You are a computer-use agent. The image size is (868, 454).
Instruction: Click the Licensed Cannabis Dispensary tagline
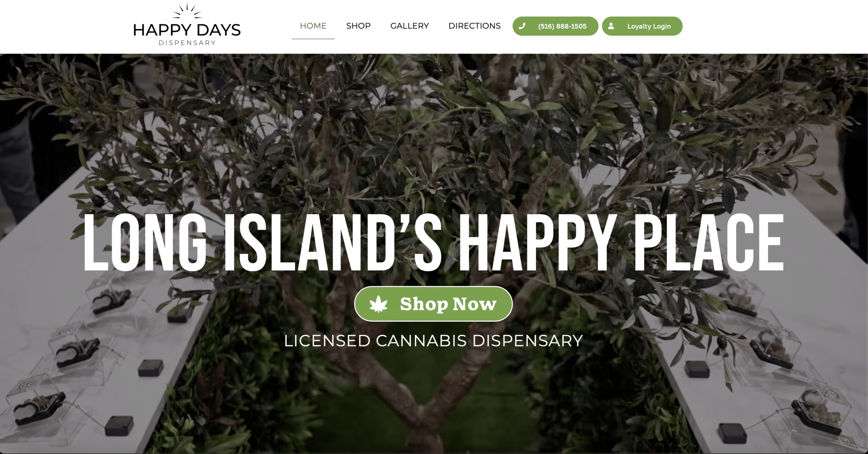pyautogui.click(x=433, y=341)
